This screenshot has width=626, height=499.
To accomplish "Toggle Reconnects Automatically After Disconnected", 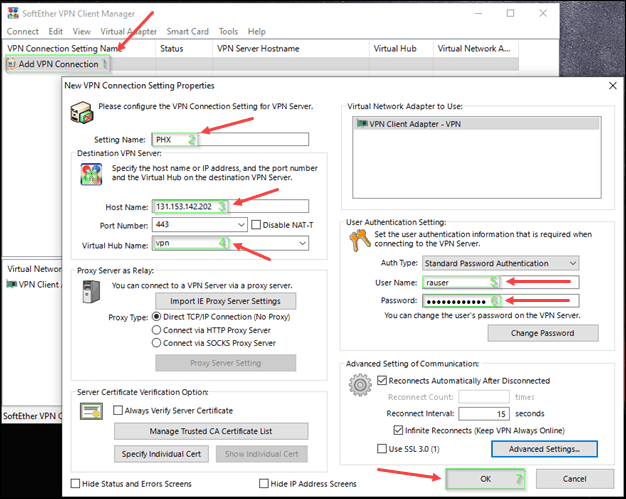I will click(382, 380).
